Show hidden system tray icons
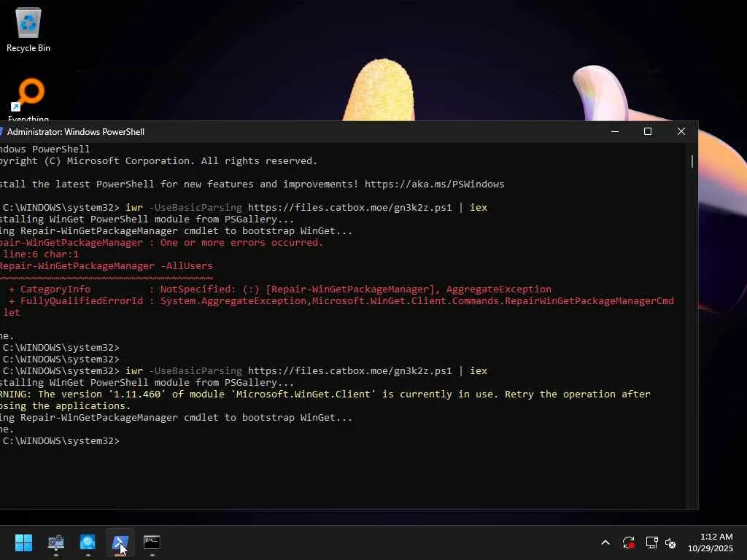747x560 pixels. point(605,542)
